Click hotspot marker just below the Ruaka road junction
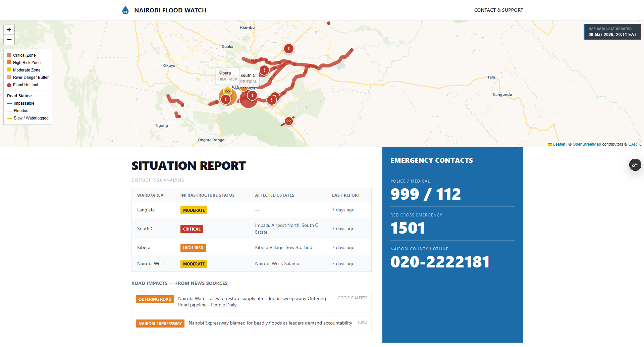 click(264, 70)
